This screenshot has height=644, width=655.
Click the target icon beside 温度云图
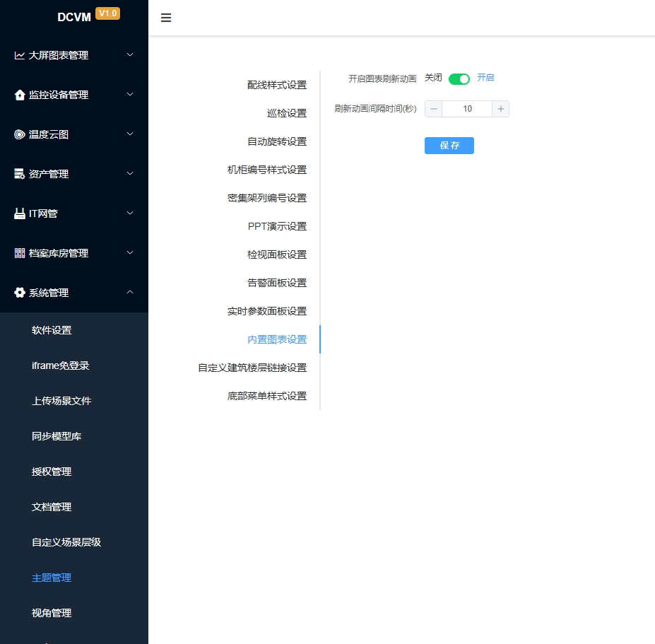coord(20,134)
